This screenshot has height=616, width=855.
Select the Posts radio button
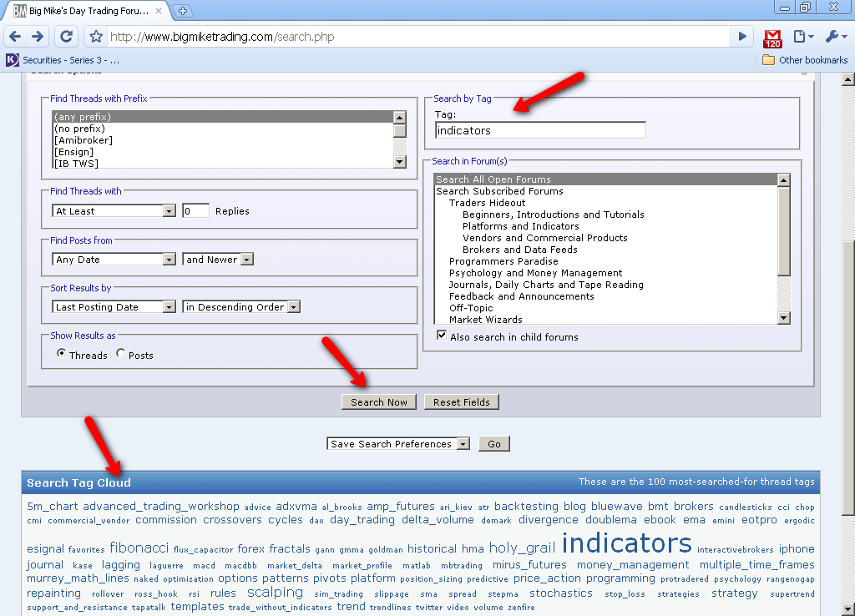pyautogui.click(x=120, y=353)
